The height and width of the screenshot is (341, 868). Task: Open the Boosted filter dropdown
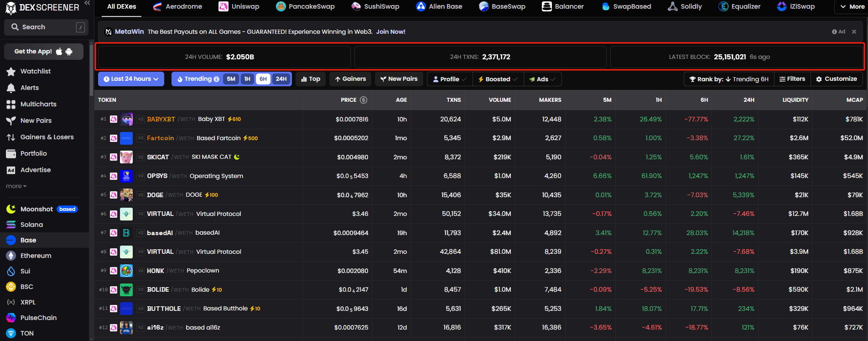(x=498, y=79)
